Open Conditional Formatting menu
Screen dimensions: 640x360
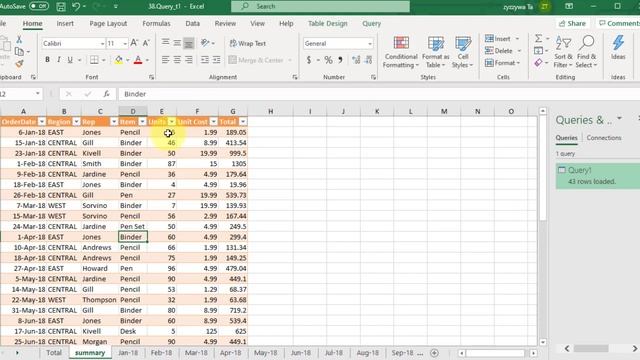tap(401, 52)
